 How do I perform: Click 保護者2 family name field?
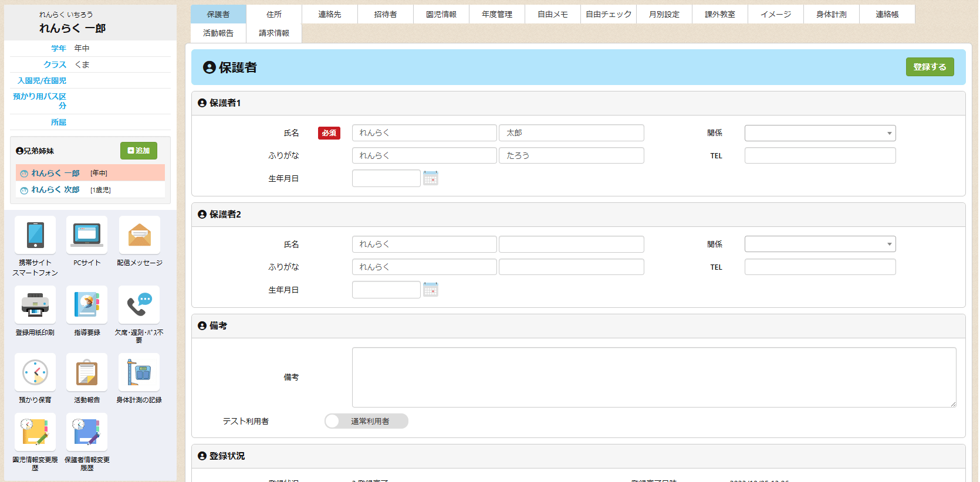tap(424, 244)
